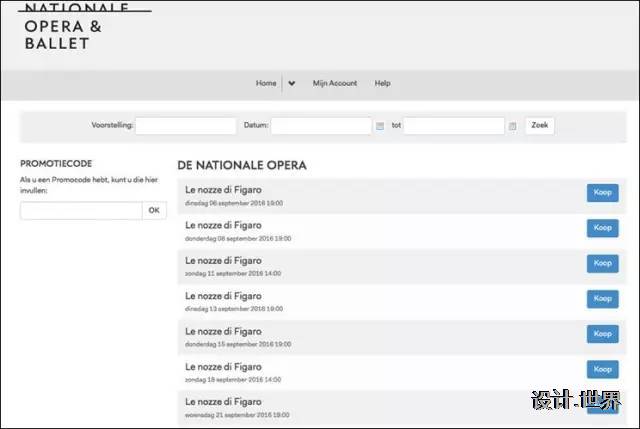Click the Zoek search button
The width and height of the screenshot is (640, 429).
click(539, 125)
